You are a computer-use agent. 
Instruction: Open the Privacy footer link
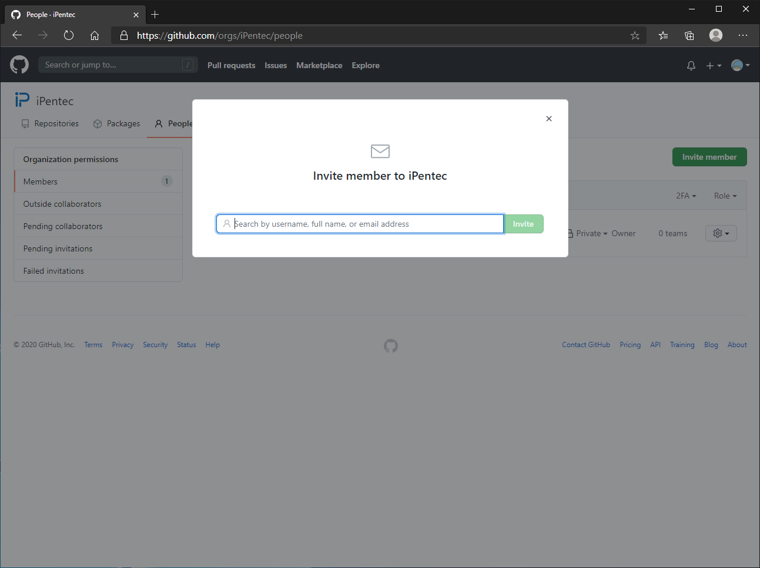pos(123,345)
